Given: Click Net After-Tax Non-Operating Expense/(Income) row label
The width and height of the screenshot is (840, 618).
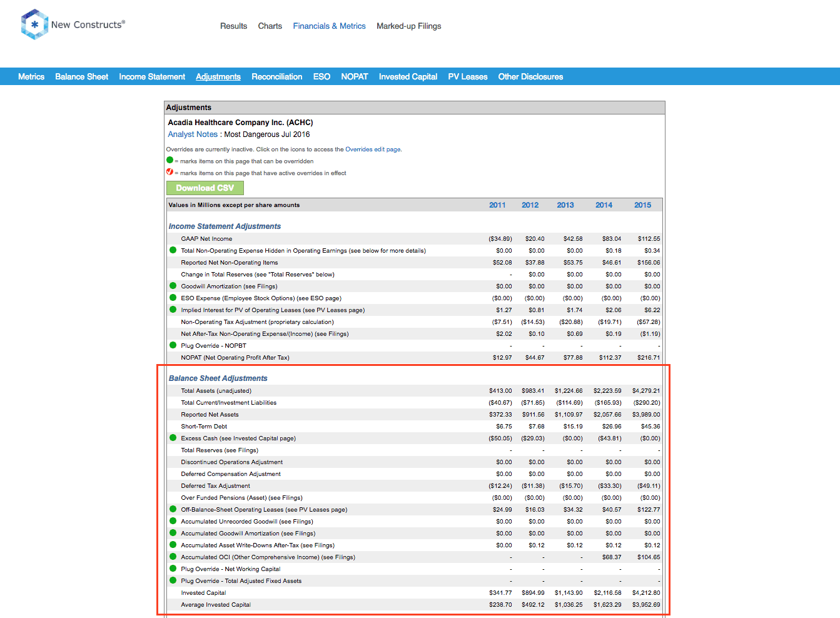Looking at the screenshot, I should 265,334.
